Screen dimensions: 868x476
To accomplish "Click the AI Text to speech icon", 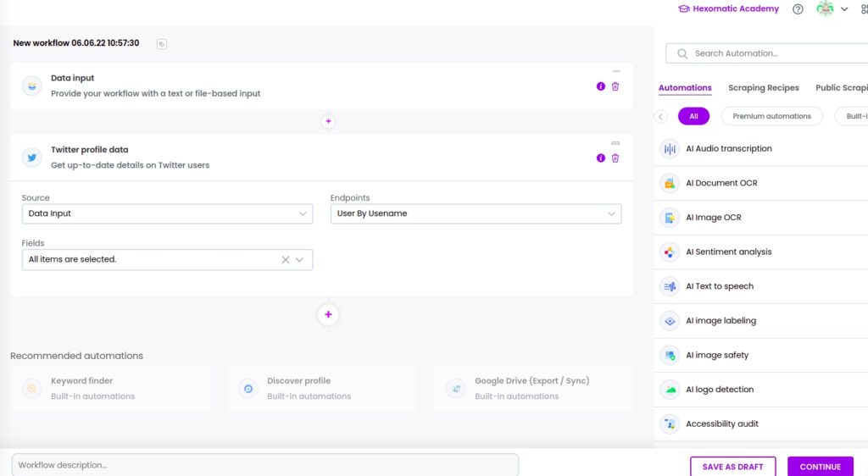I will point(670,286).
